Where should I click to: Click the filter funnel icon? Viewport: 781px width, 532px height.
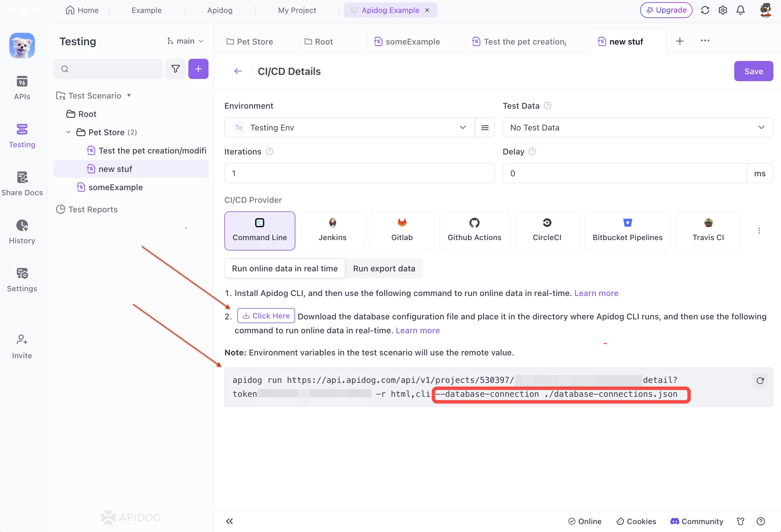point(175,69)
